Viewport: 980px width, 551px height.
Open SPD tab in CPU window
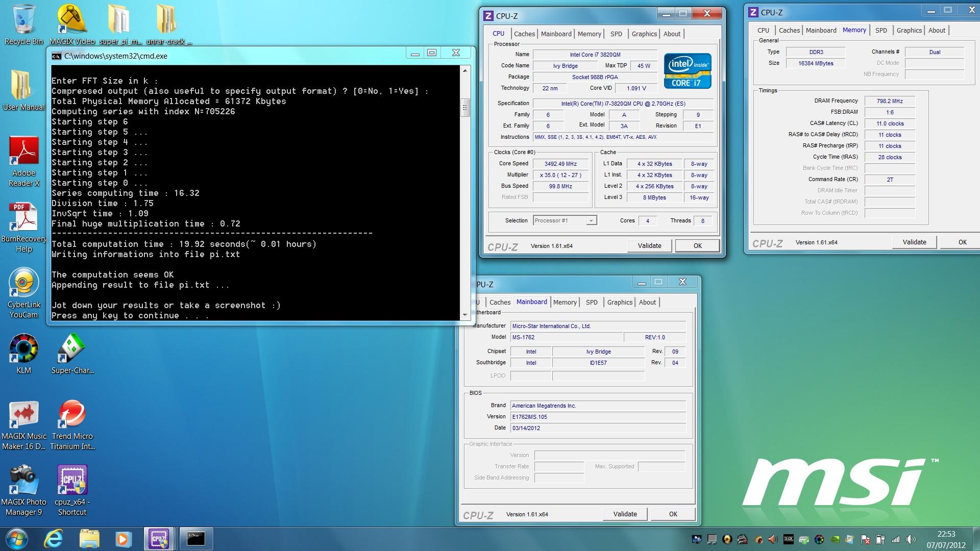[x=616, y=34]
